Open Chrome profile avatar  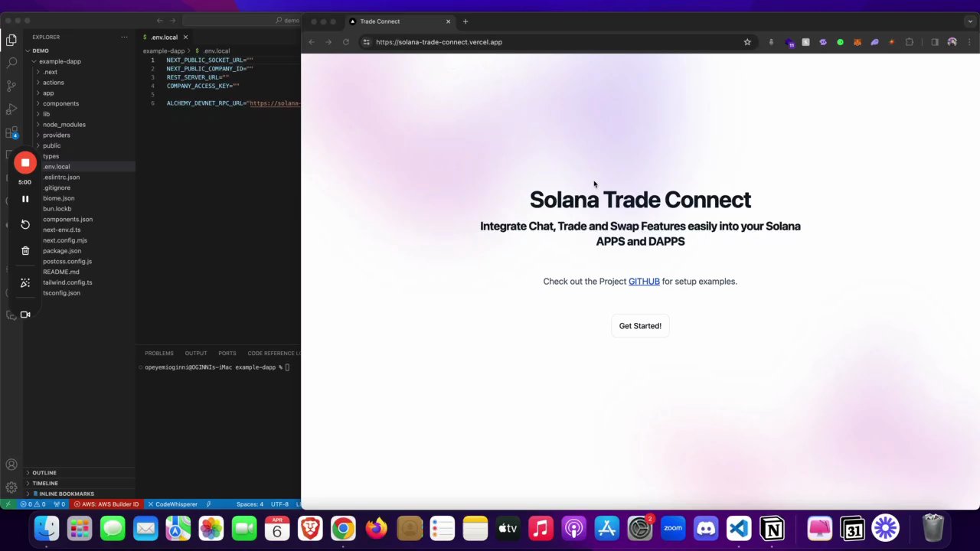[x=952, y=42]
